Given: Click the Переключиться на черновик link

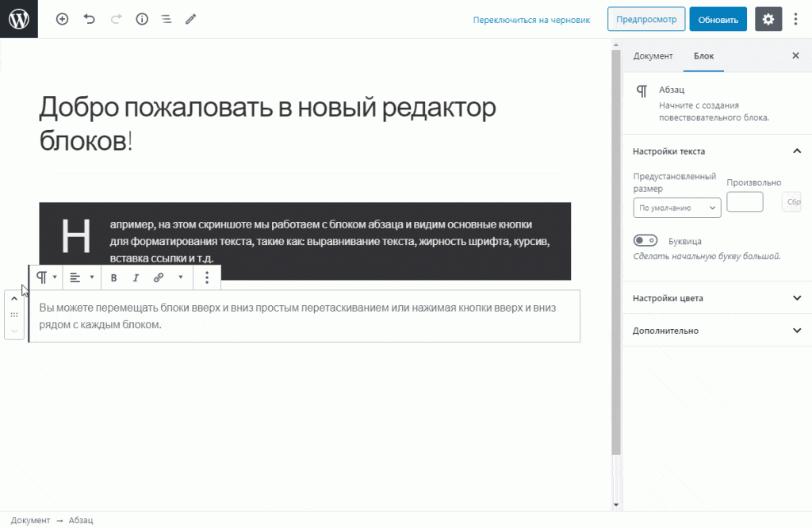Looking at the screenshot, I should [531, 19].
